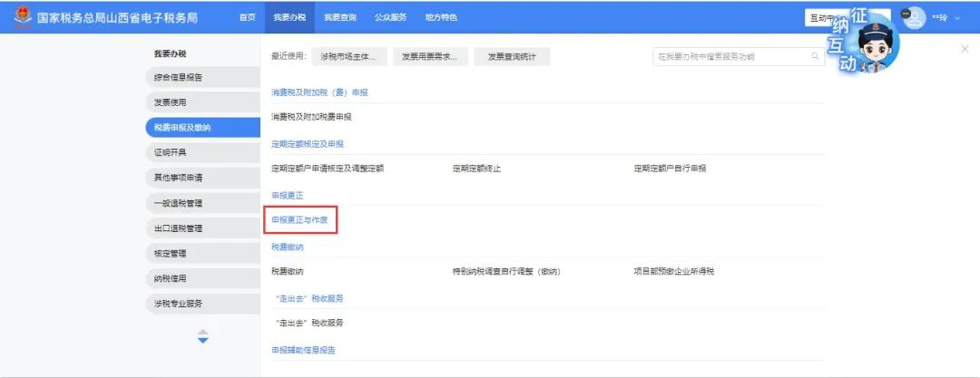
Task: Click the 申报更正与作废 link
Action: click(x=299, y=220)
